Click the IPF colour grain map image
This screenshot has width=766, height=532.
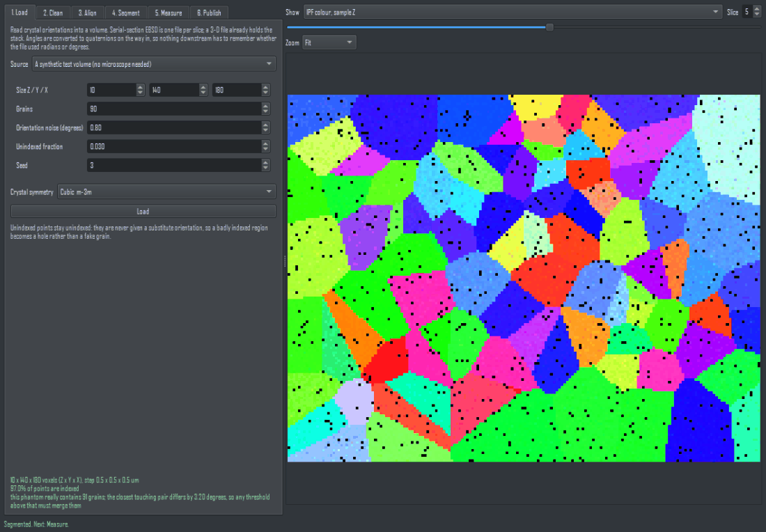(x=524, y=278)
